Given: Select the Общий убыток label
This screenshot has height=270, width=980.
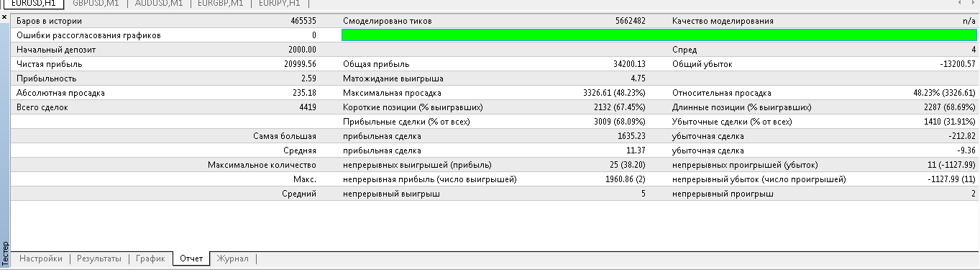Looking at the screenshot, I should tap(702, 64).
